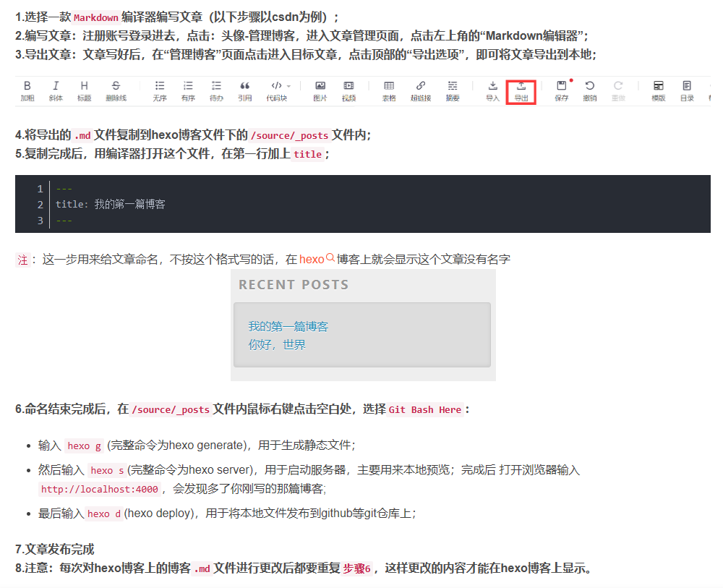The image size is (723, 588).
Task: Click the to-do list (待办) icon
Action: point(216,91)
